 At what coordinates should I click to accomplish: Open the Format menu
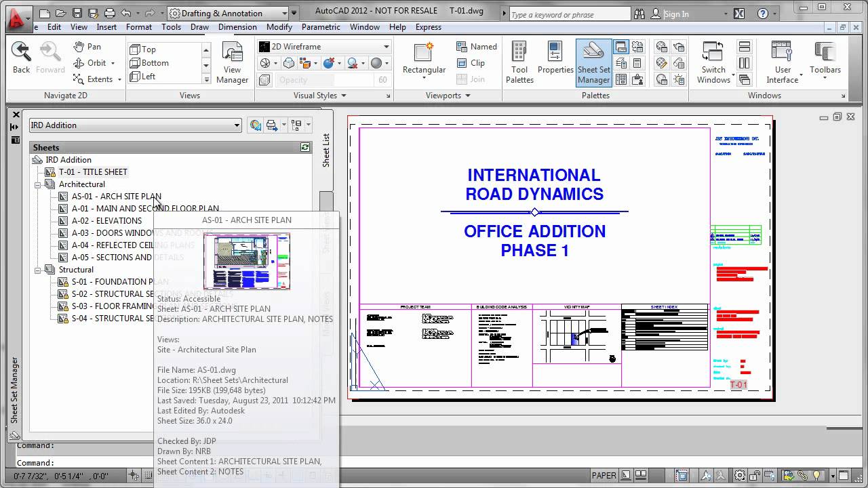click(139, 27)
